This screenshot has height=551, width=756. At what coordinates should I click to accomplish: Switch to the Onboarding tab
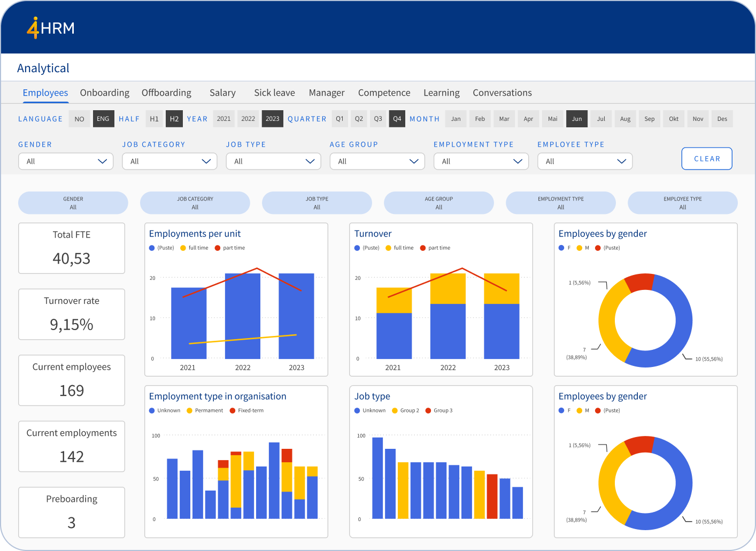click(105, 93)
